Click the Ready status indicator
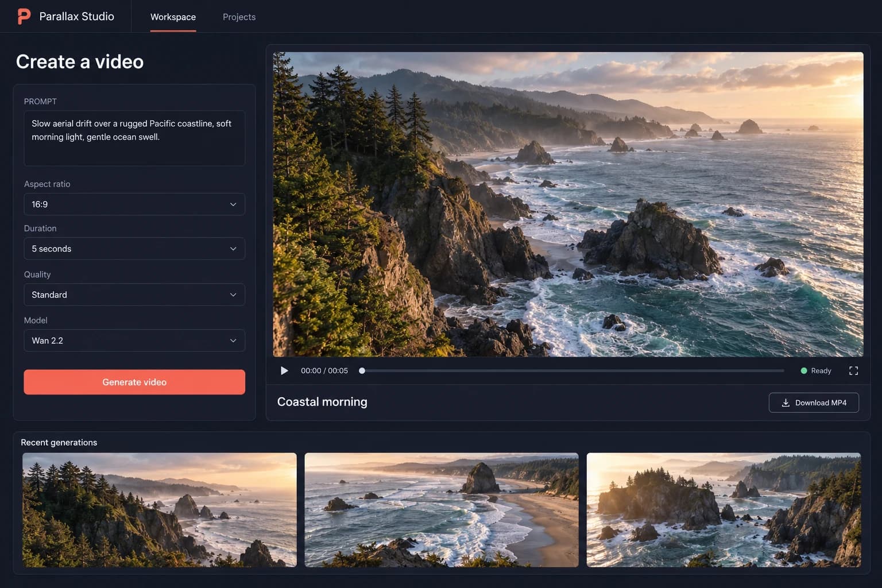Image resolution: width=882 pixels, height=588 pixels. point(816,371)
